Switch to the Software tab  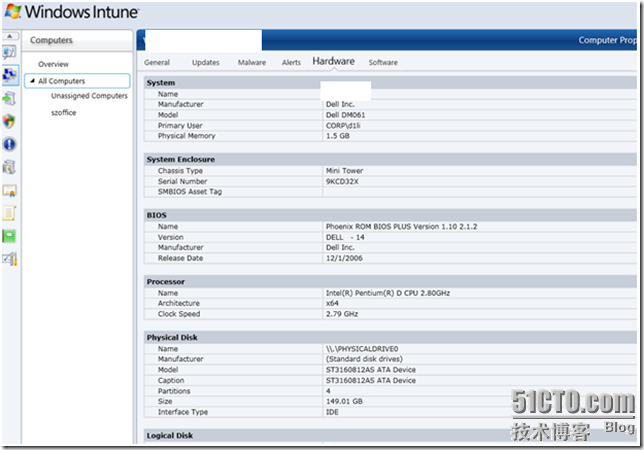(x=383, y=62)
